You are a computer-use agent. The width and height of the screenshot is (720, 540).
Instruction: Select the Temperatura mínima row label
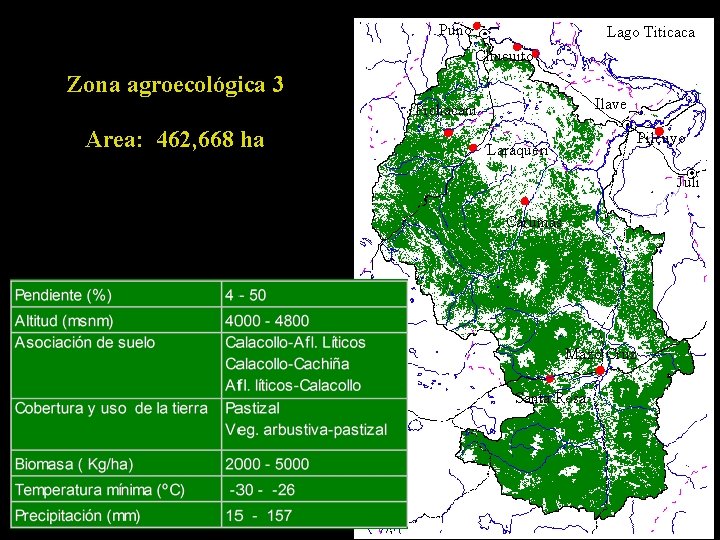click(x=100, y=489)
